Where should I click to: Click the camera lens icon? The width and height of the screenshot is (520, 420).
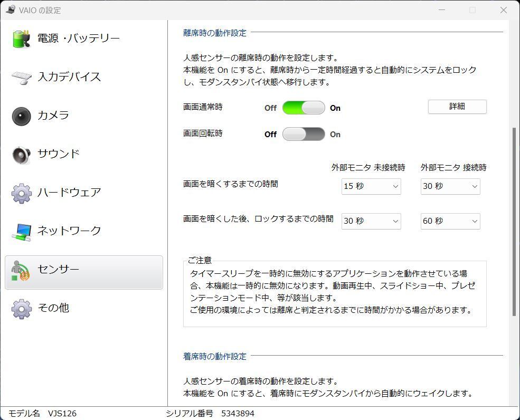click(x=22, y=116)
